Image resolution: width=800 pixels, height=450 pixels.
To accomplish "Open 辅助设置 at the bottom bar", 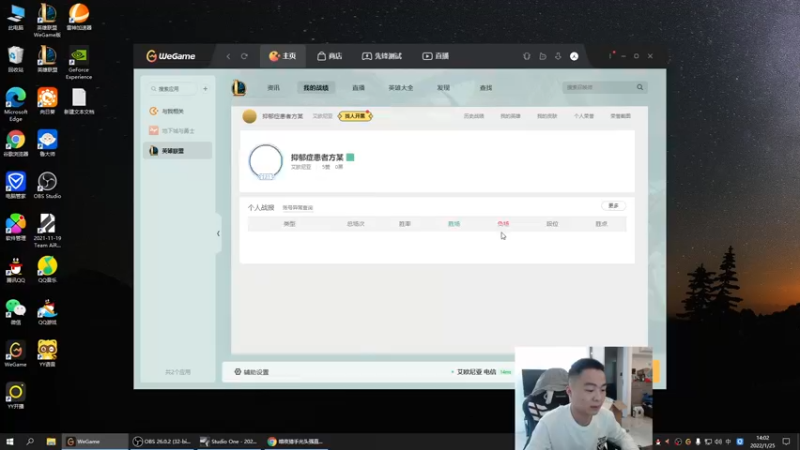I will pos(252,372).
